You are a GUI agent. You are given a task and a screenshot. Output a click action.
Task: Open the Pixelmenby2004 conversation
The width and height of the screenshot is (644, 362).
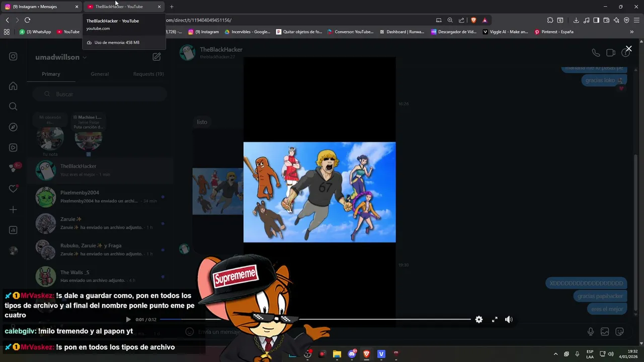[x=100, y=197]
